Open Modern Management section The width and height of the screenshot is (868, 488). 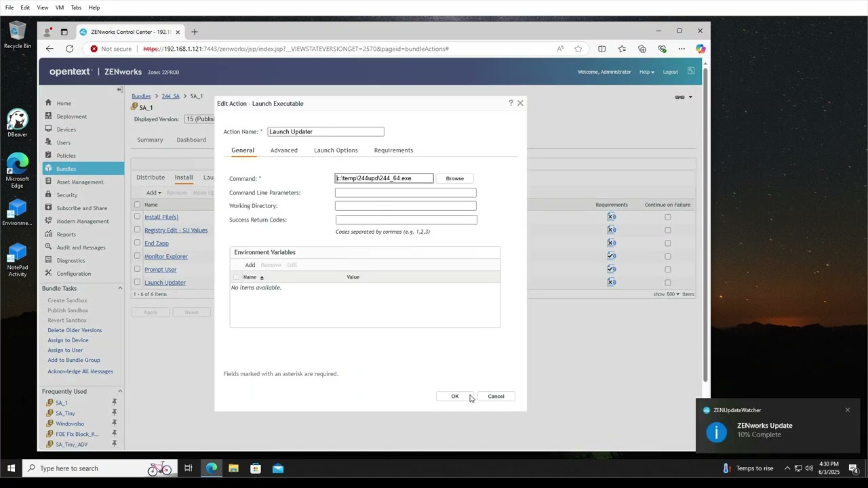[x=82, y=221]
